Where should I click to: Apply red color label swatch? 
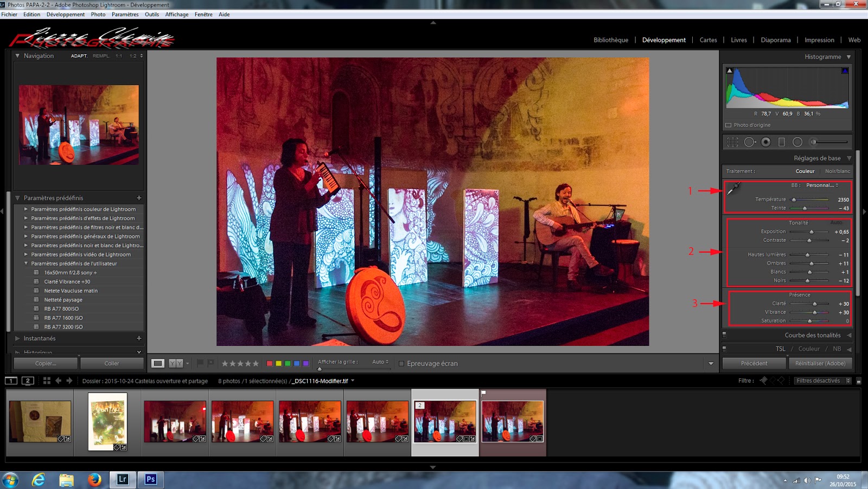pyautogui.click(x=269, y=363)
